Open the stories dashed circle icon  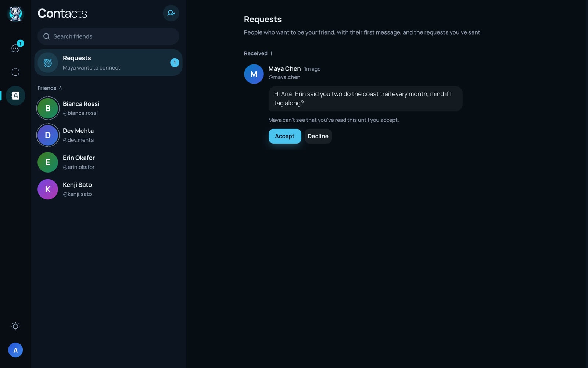pos(15,72)
